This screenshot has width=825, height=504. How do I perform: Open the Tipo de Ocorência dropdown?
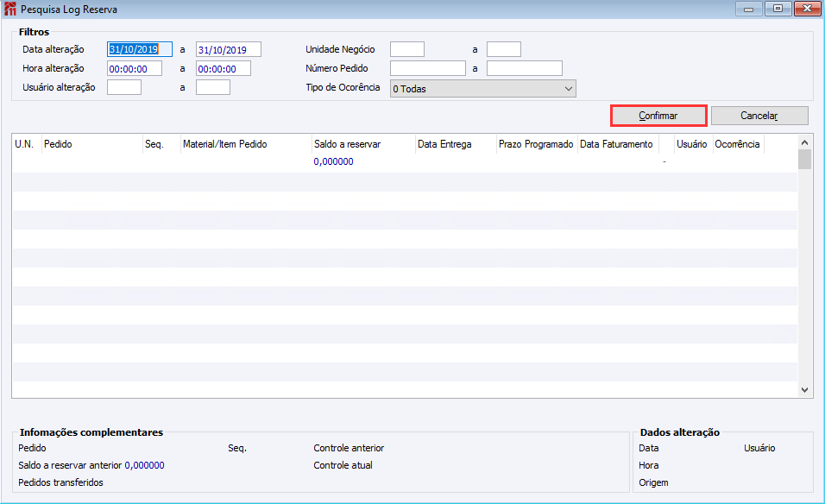pos(483,89)
